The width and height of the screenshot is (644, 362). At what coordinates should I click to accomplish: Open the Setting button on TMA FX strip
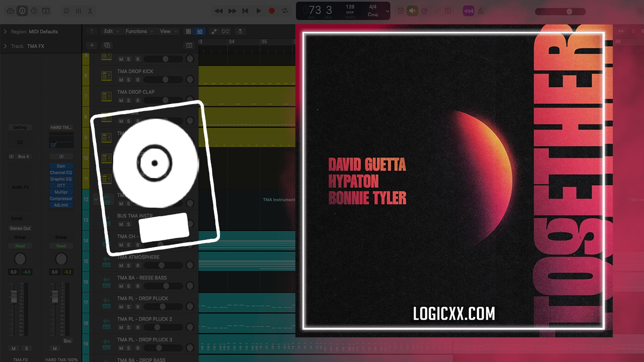pyautogui.click(x=20, y=128)
